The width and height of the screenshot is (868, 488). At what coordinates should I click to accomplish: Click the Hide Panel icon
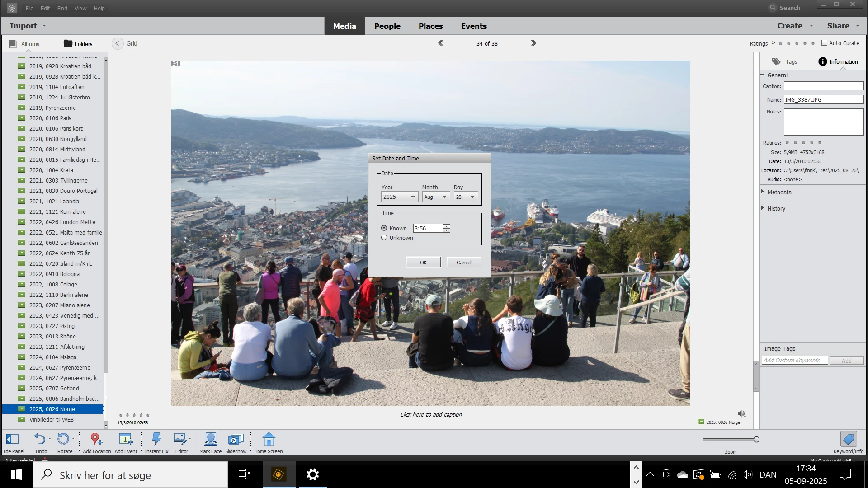pyautogui.click(x=13, y=439)
